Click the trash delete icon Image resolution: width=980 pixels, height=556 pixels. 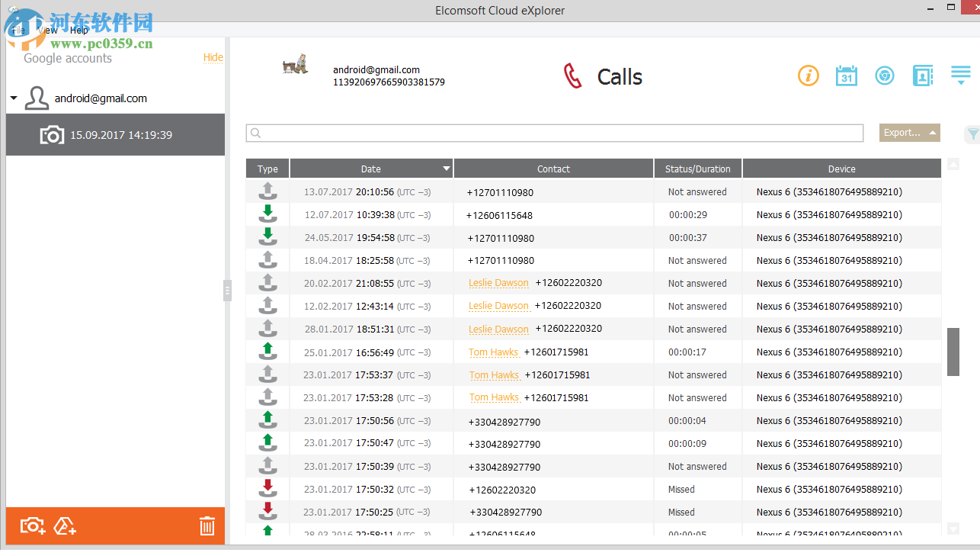[207, 525]
